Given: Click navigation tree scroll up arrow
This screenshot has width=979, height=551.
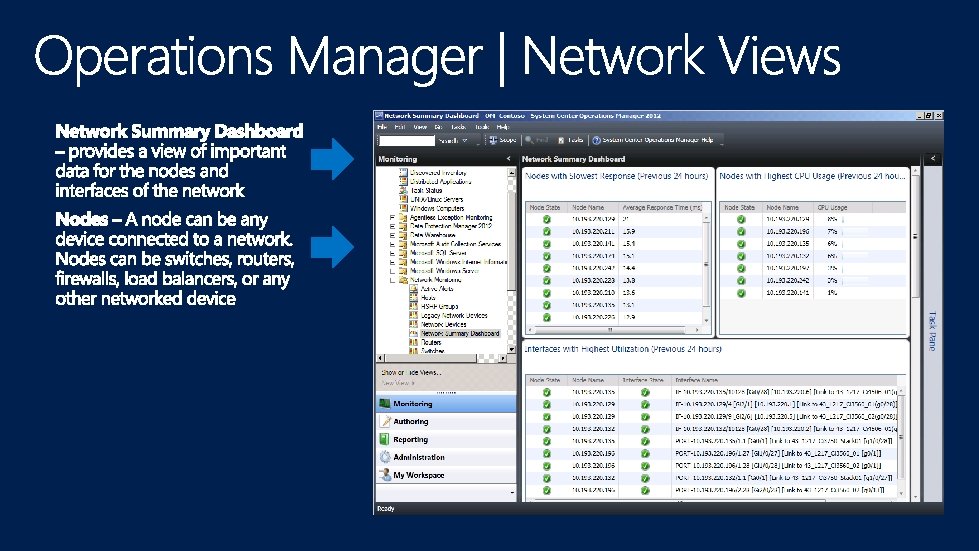Looking at the screenshot, I should click(x=512, y=172).
